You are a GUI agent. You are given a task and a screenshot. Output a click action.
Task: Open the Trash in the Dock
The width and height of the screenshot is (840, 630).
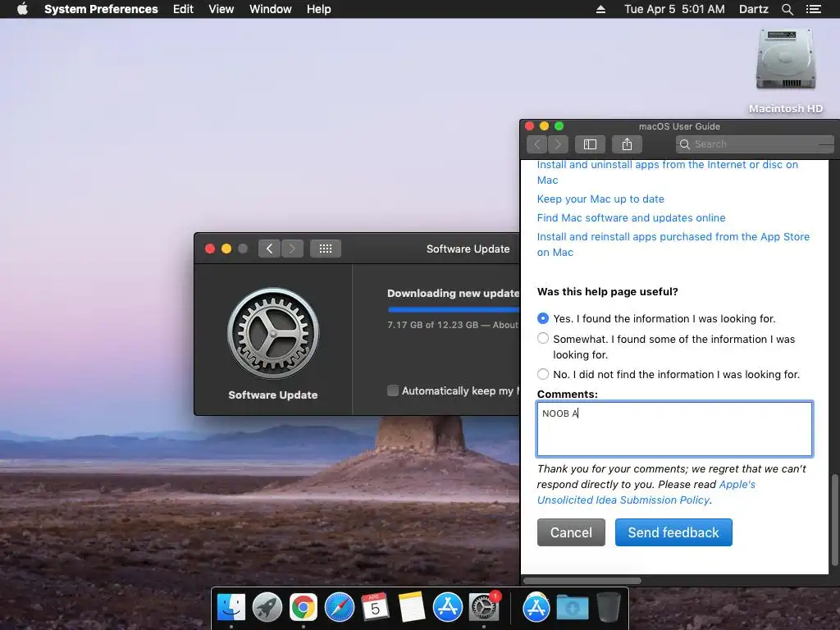(x=608, y=608)
